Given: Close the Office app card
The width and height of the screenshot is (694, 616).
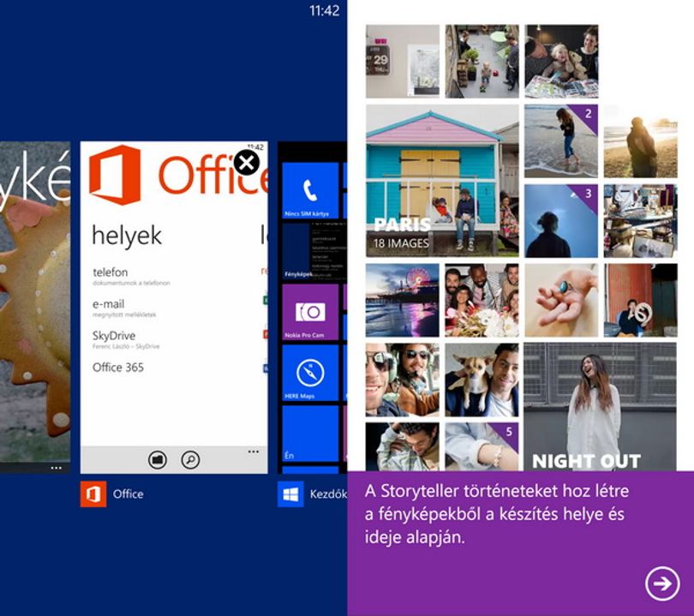Looking at the screenshot, I should [247, 163].
